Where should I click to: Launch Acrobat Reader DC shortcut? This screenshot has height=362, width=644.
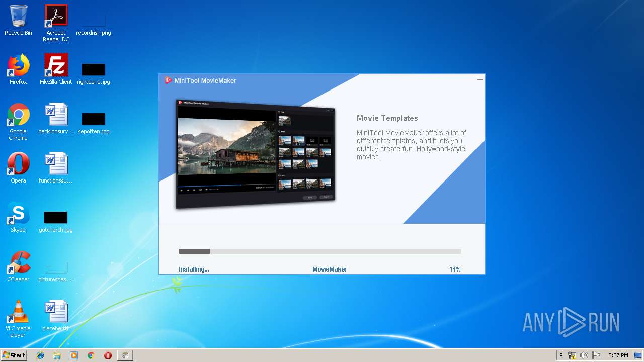click(56, 23)
